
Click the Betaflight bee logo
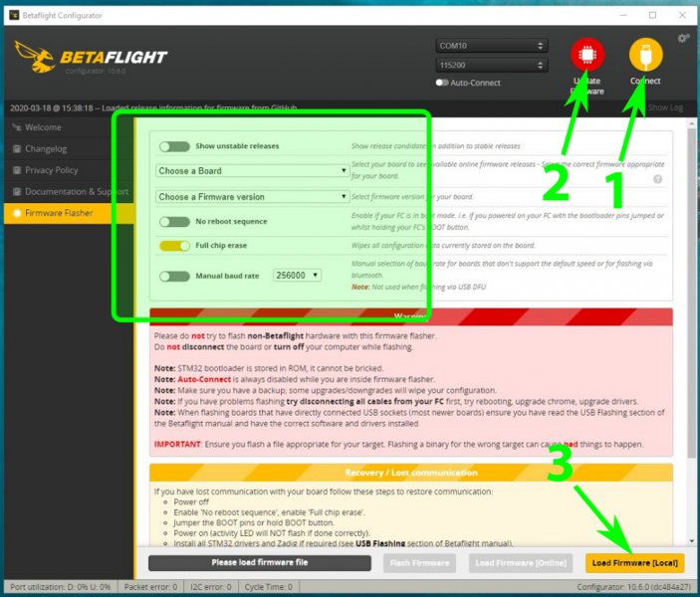point(35,57)
